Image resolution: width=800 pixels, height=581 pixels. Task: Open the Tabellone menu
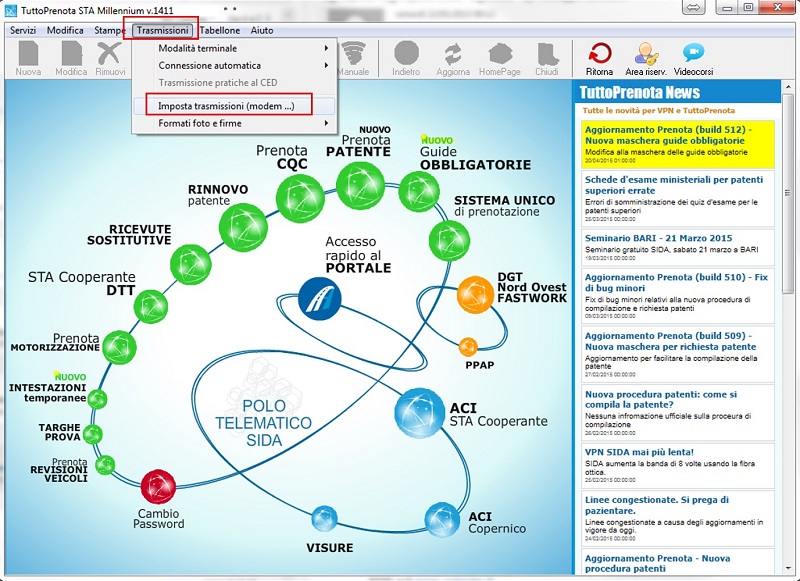220,31
